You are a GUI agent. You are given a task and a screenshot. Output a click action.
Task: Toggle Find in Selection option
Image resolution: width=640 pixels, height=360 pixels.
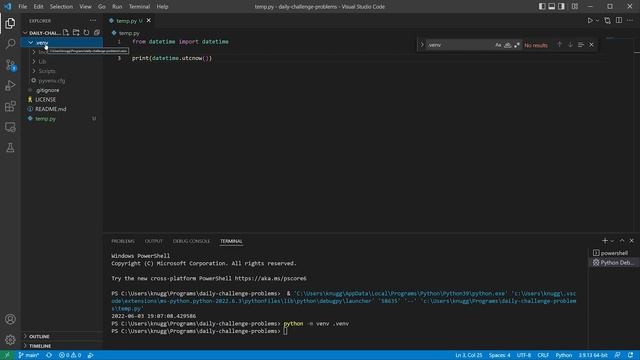click(581, 45)
